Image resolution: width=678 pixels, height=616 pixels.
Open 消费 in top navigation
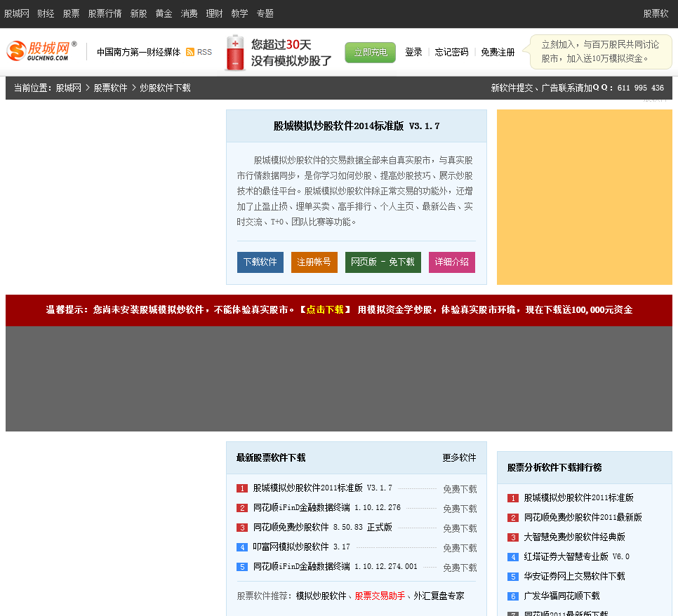pos(189,14)
